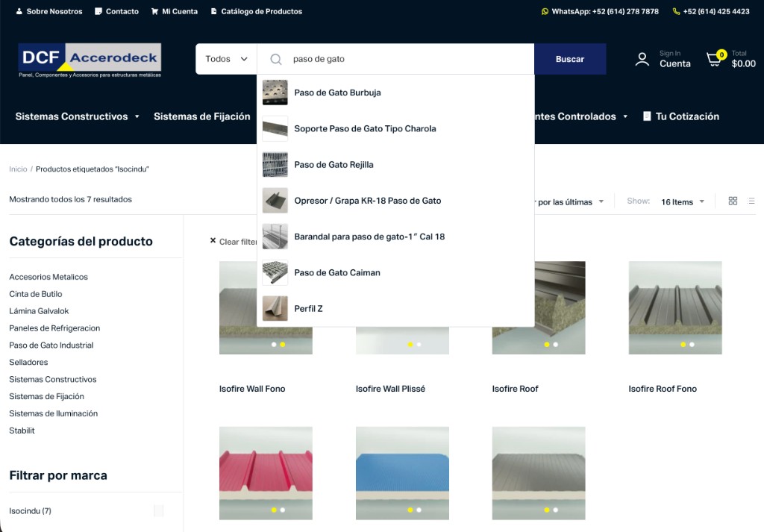This screenshot has width=764, height=532.
Task: Open the Paso de Gato Caiman thumbnail
Action: coord(275,273)
